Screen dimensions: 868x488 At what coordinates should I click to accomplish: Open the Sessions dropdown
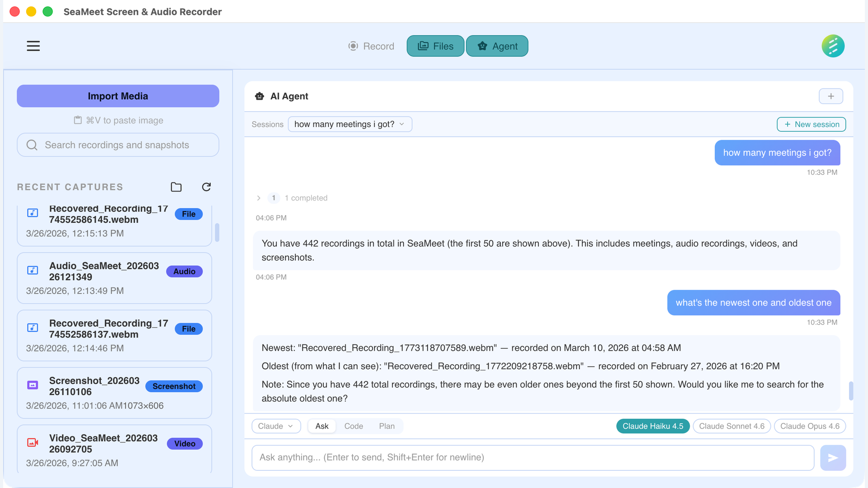click(349, 124)
